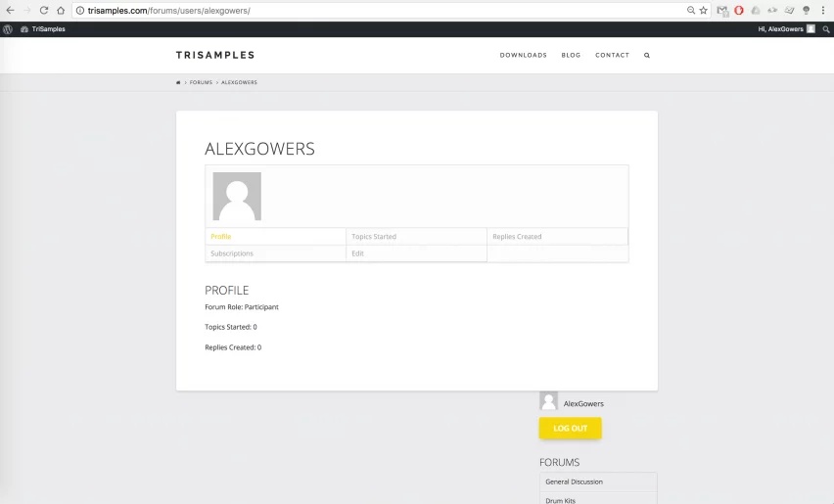Open the Downloads navigation item

tap(524, 56)
